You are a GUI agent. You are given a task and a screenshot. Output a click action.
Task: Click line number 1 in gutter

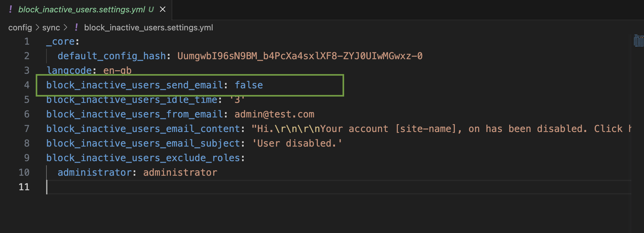point(27,41)
